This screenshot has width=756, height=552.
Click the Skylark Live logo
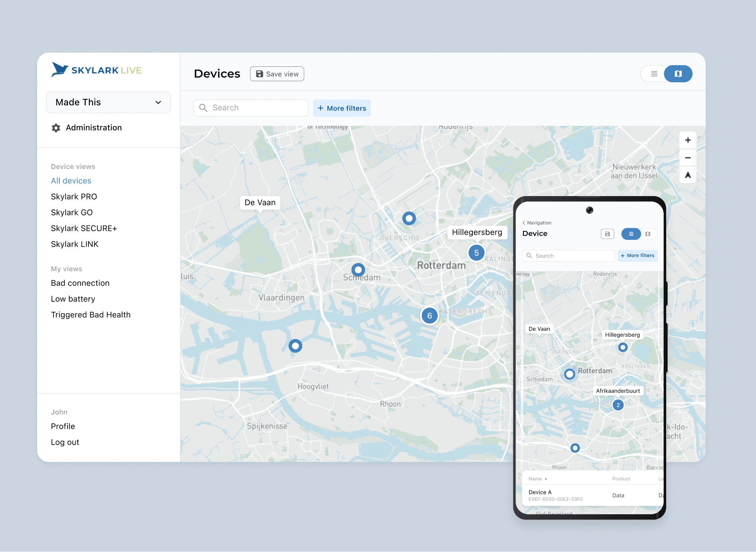pos(96,70)
